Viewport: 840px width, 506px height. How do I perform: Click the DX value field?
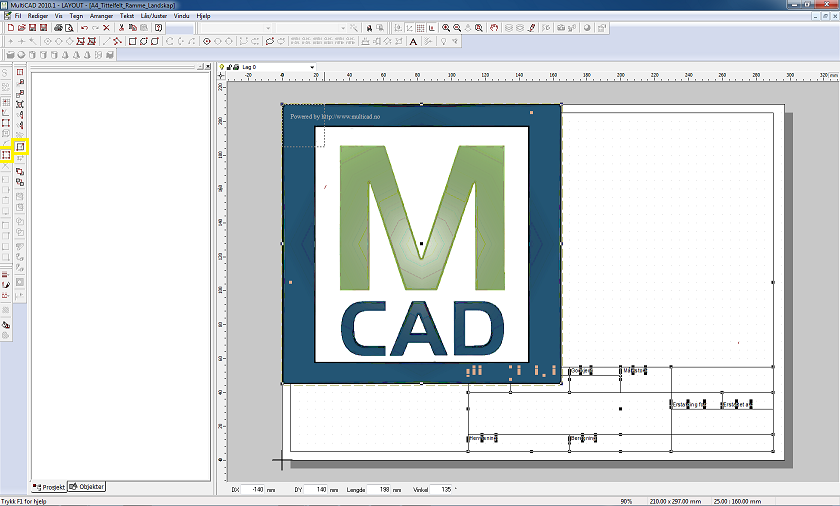[253, 489]
